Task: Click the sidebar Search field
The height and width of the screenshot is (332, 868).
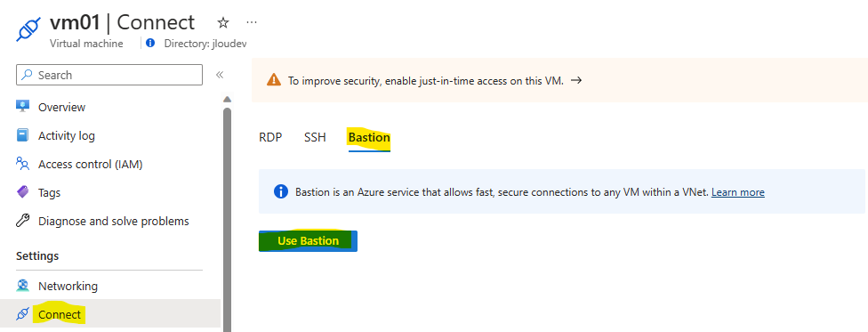Action: click(x=109, y=75)
